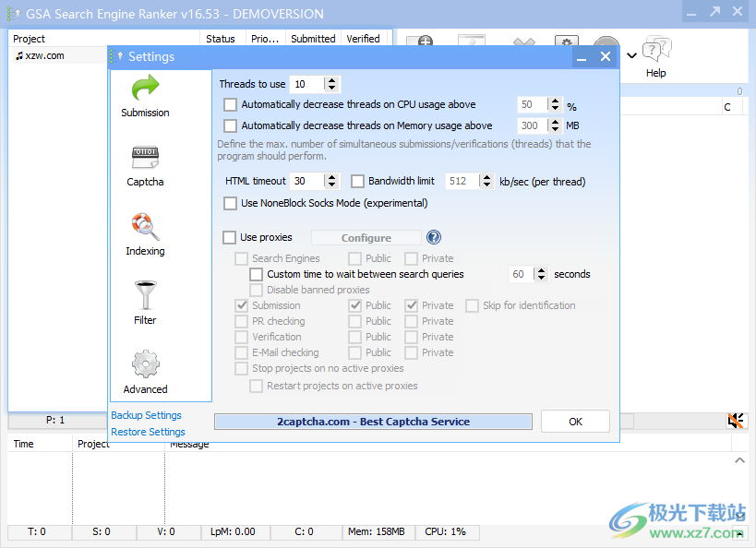This screenshot has height=548, width=756.
Task: Decrease Threads to use with down arrow
Action: (x=331, y=88)
